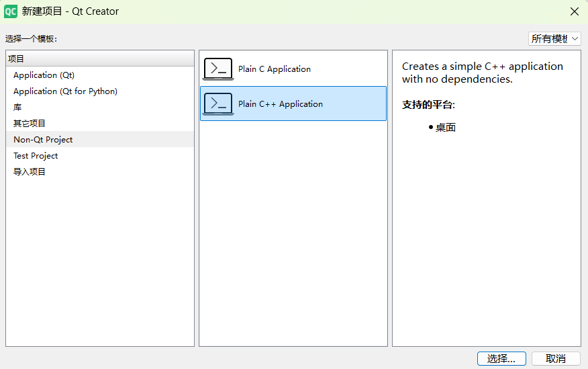Click the template description text
The height and width of the screenshot is (369, 588).
(482, 73)
